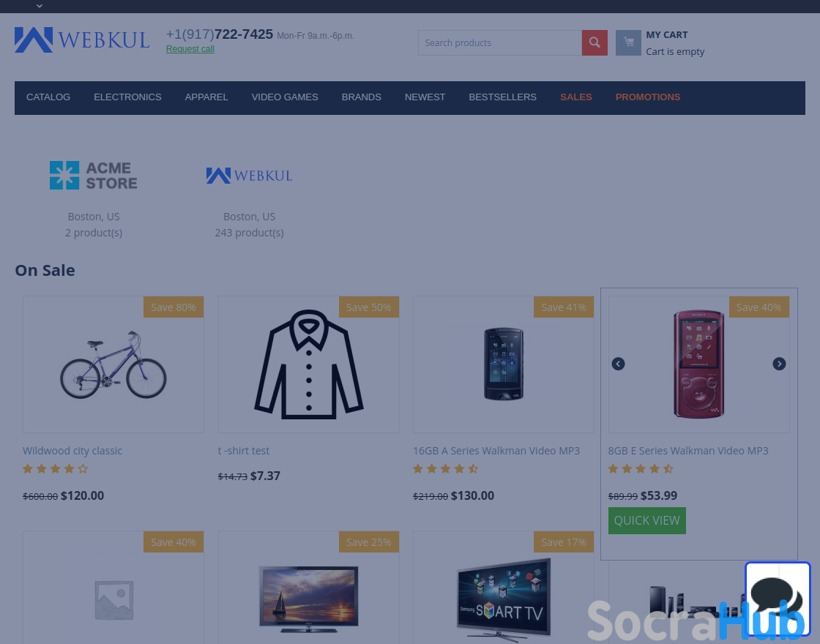Open Wildwood city classic product link
Screen dimensions: 820x644
[72, 451]
